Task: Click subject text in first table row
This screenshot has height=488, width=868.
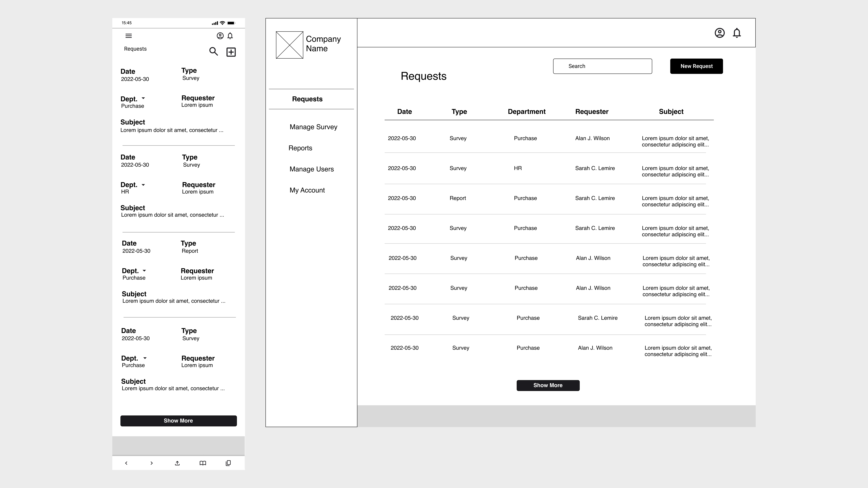Action: [x=675, y=141]
